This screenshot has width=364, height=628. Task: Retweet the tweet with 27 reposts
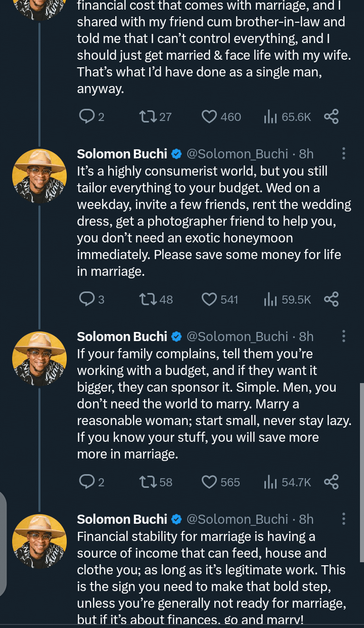pos(148,117)
